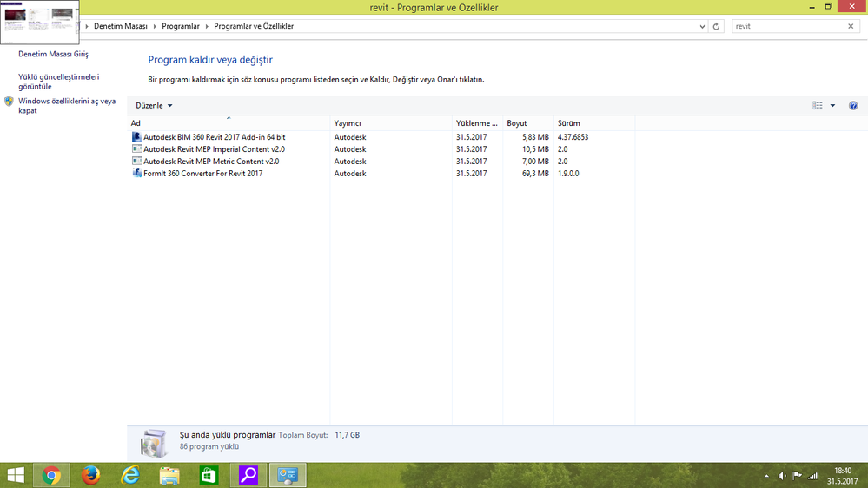Screen dimensions: 868x488
Task: Open the Düzenle dropdown menu
Action: pos(154,105)
